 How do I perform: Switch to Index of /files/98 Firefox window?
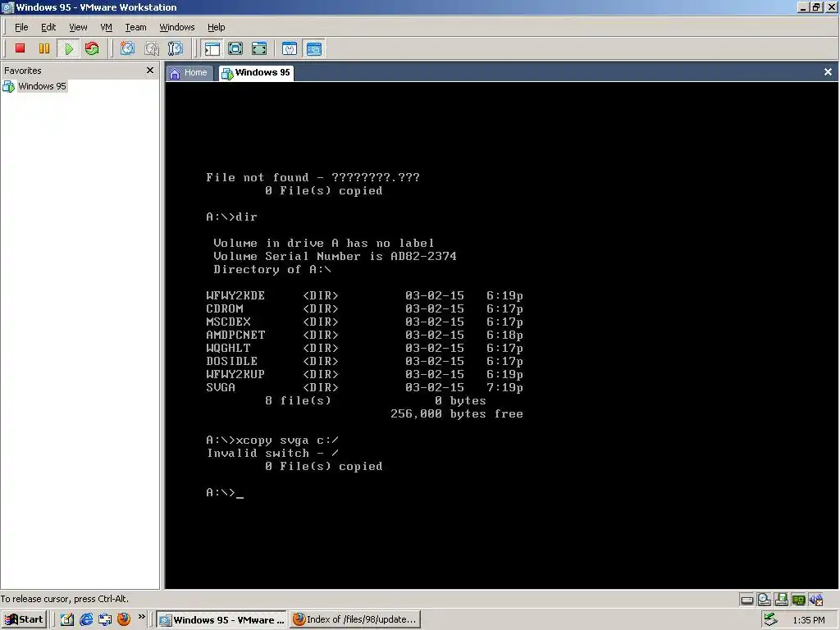(x=355, y=619)
